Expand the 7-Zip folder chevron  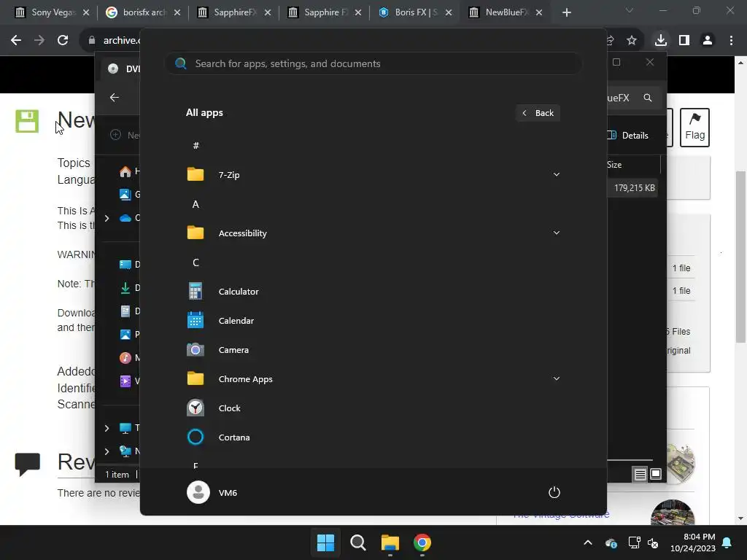tap(556, 175)
